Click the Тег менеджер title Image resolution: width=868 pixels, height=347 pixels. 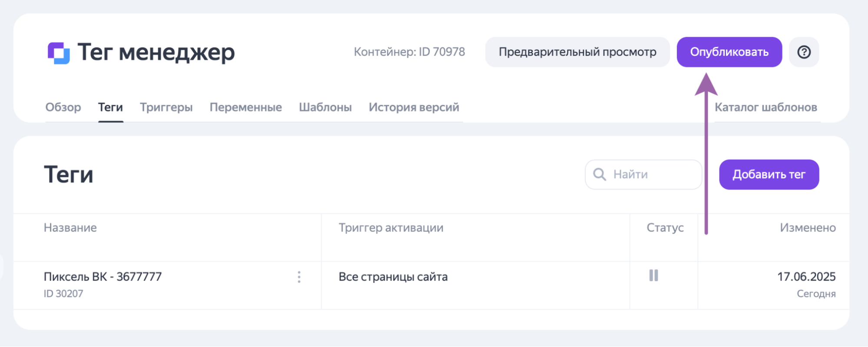tap(156, 52)
